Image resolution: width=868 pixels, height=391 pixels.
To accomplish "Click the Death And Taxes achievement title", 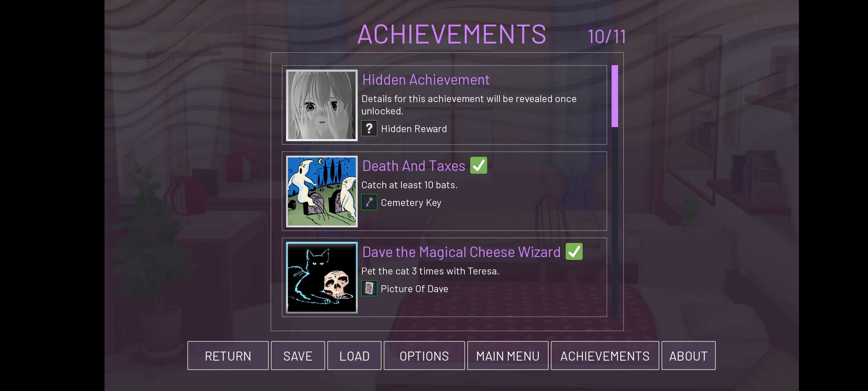I will pos(414,166).
